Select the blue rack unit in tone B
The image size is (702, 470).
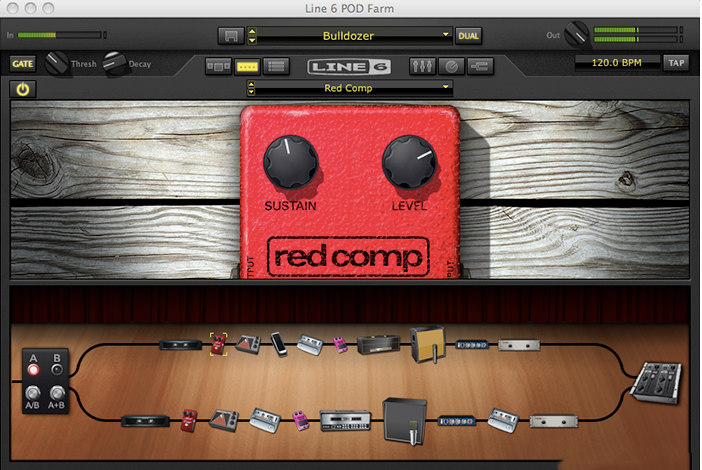(x=456, y=421)
